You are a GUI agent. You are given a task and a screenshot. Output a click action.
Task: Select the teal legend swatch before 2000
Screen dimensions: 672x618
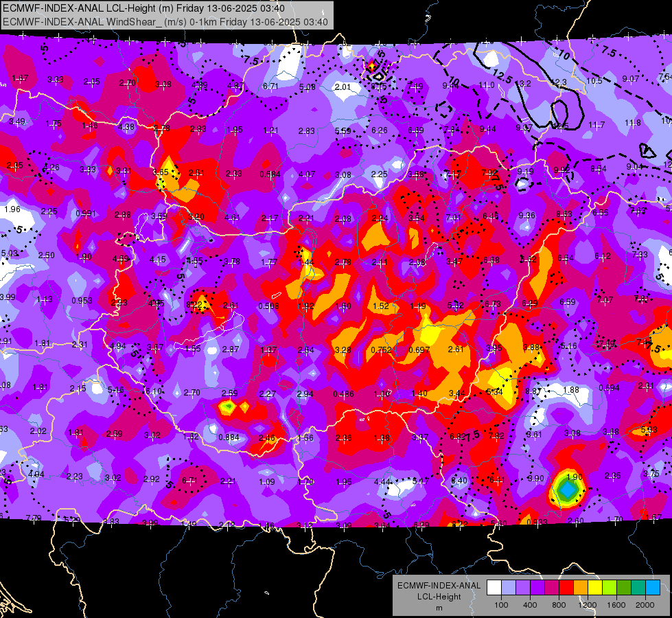638,587
